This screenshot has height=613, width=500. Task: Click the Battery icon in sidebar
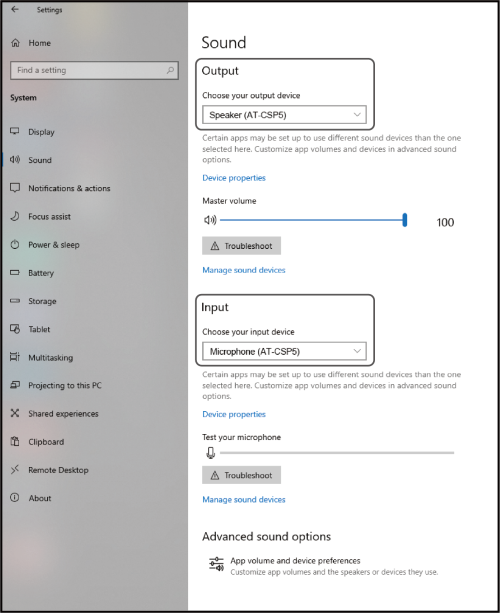pos(14,272)
